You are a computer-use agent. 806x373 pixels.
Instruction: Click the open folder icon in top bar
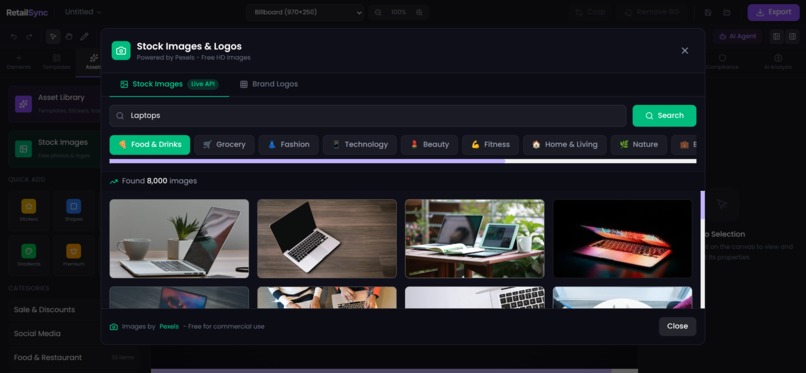[726, 12]
